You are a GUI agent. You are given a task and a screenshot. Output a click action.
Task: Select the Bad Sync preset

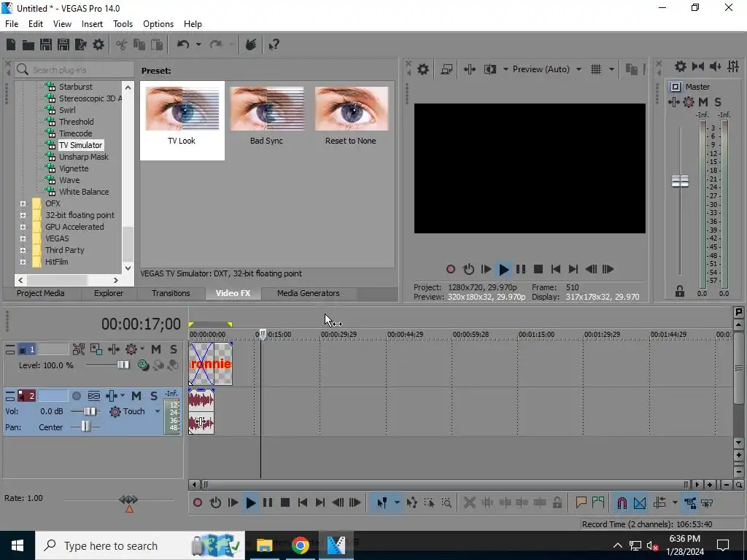pos(266,116)
